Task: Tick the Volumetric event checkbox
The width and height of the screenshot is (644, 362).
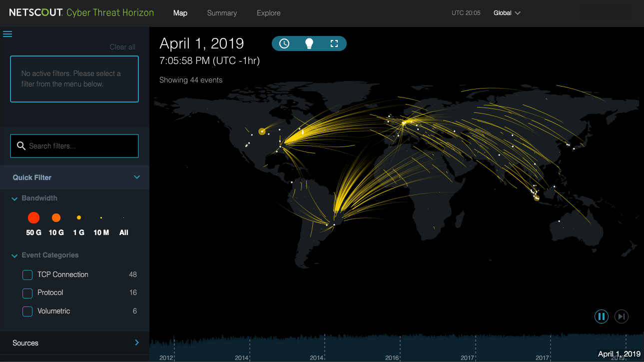Action: tap(27, 311)
